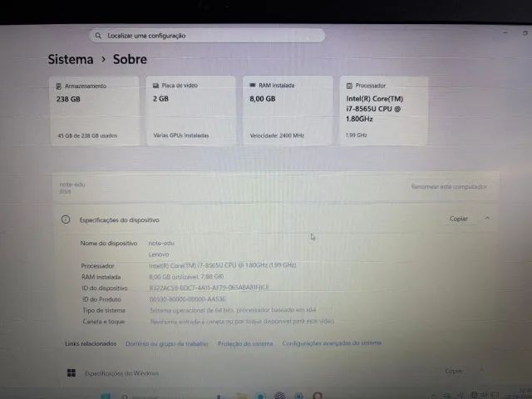Click the RAM instalada memory icon
The image size is (532, 399).
[253, 85]
